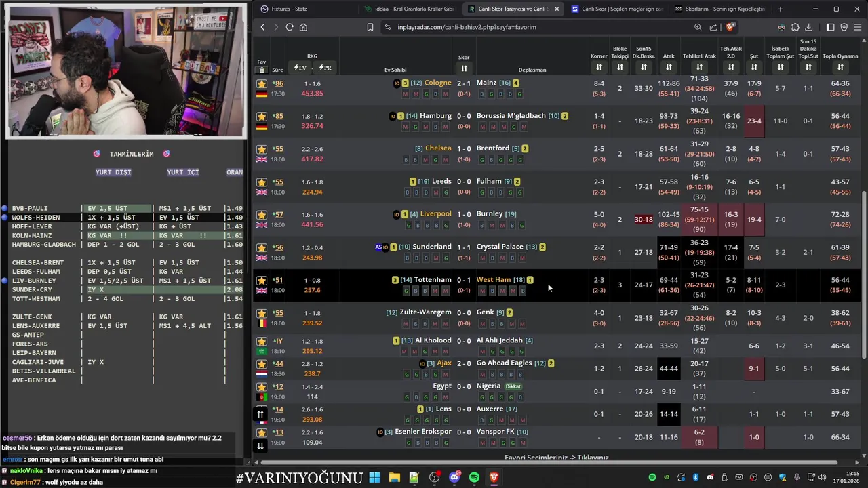Sort the table by the Atak column

tap(669, 67)
